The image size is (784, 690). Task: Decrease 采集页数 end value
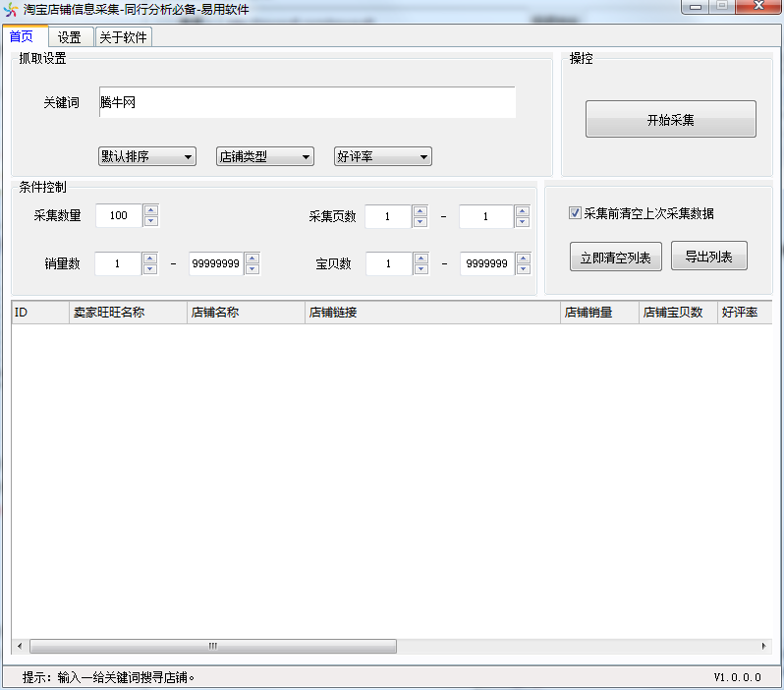pyautogui.click(x=523, y=222)
